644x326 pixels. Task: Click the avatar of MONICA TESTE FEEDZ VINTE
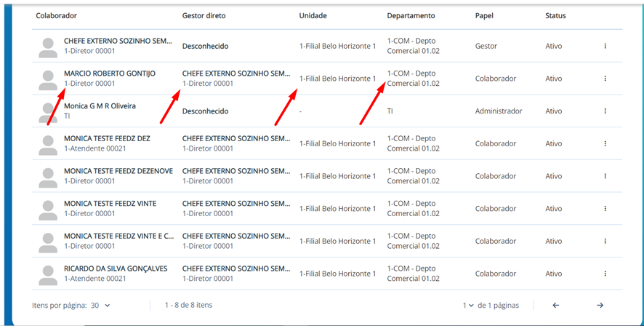pos(48,209)
